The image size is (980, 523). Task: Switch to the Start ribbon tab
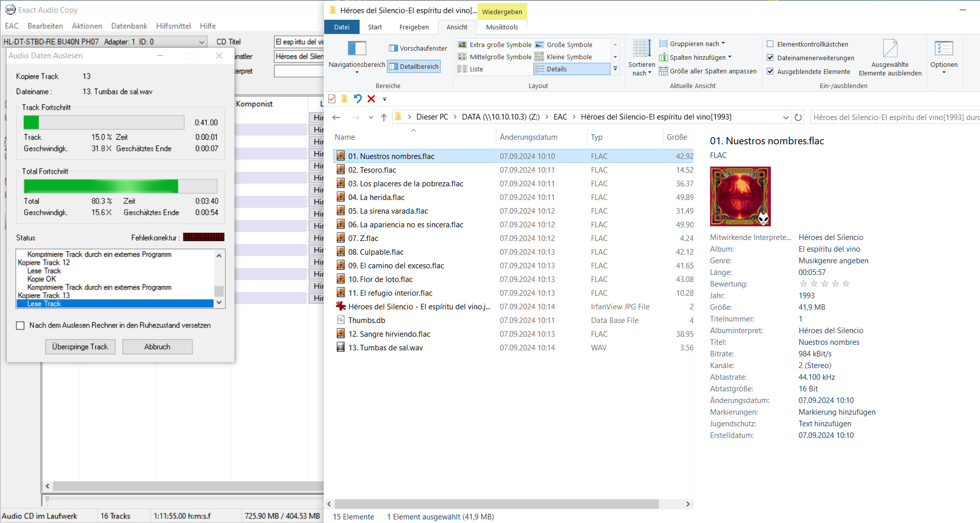(375, 27)
